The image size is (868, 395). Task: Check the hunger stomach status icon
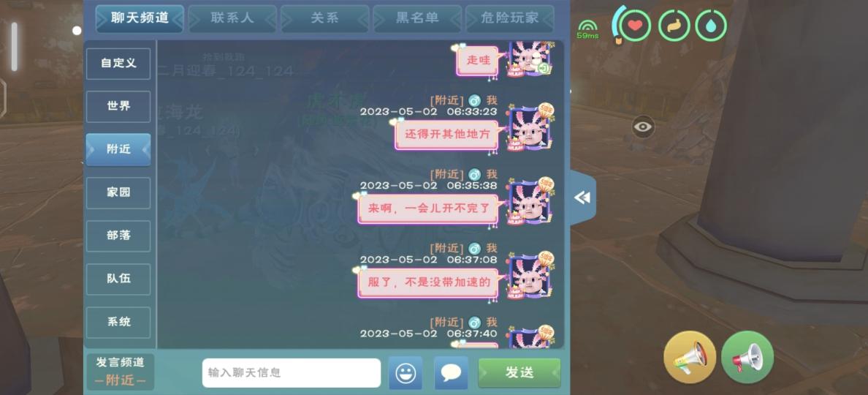tap(674, 26)
